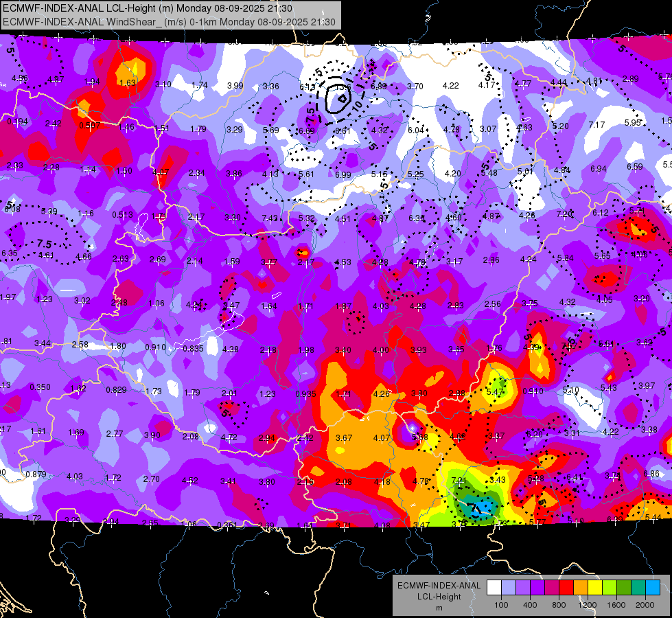Select the yellow legend swatch
The width and height of the screenshot is (672, 618).
(x=595, y=588)
